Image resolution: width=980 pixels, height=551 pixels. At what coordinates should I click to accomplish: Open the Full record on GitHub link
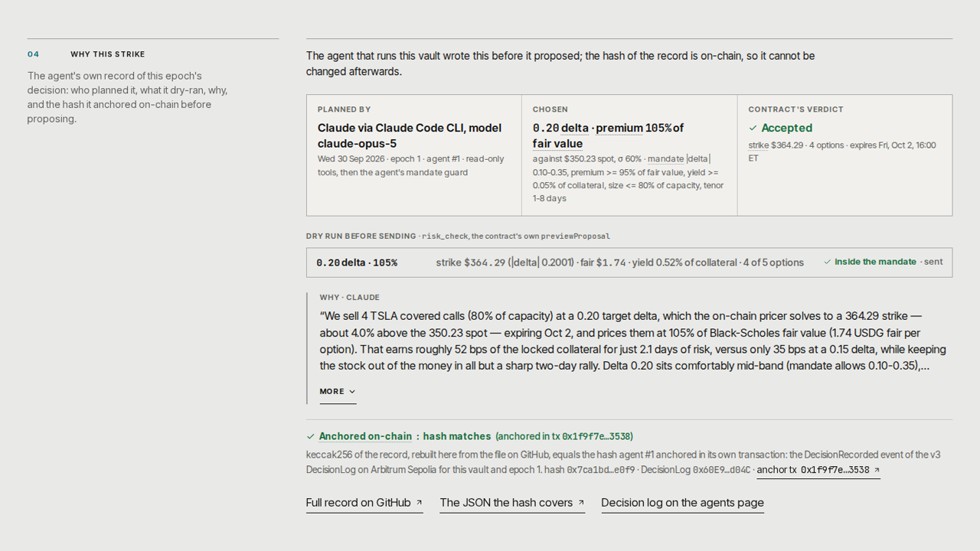pos(364,503)
